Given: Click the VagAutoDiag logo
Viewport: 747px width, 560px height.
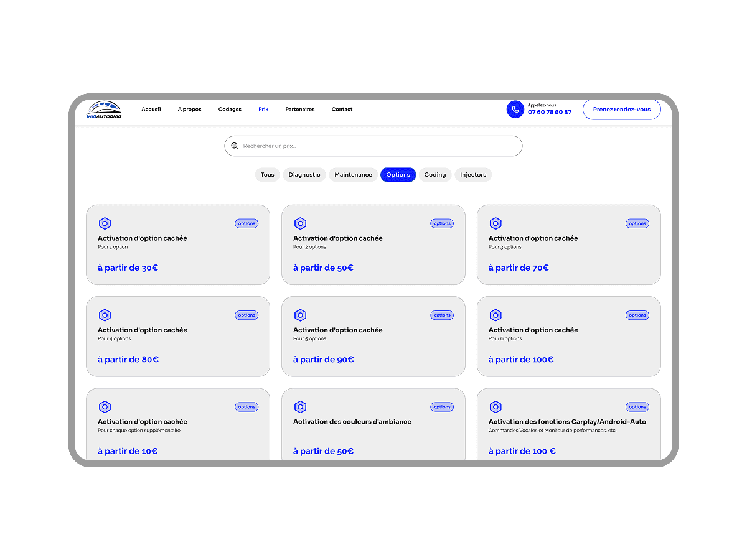Looking at the screenshot, I should (104, 110).
